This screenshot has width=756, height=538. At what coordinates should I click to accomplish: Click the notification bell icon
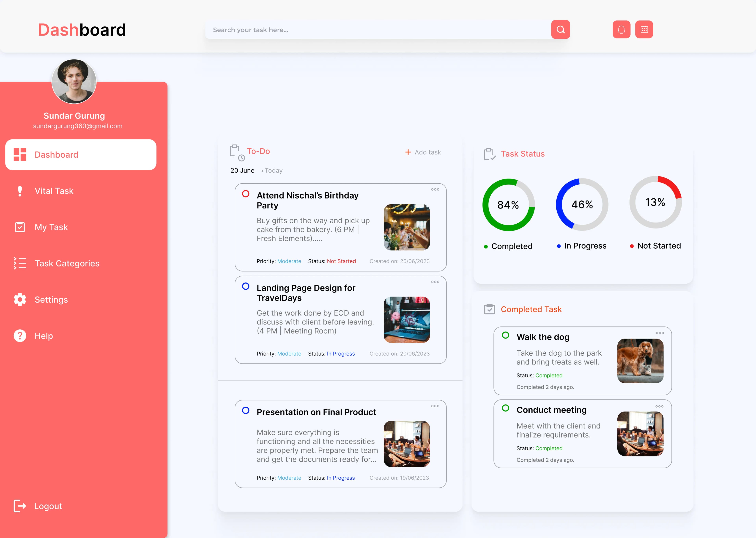(x=622, y=29)
